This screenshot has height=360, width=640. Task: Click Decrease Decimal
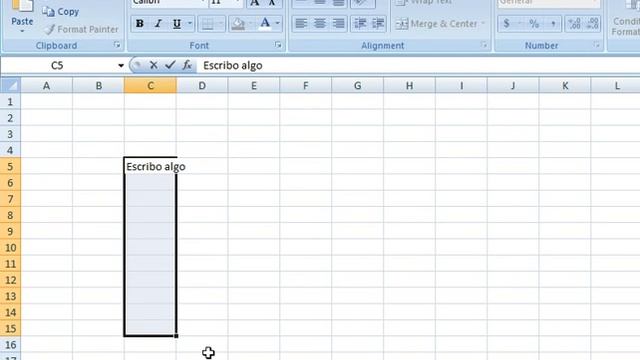click(592, 24)
